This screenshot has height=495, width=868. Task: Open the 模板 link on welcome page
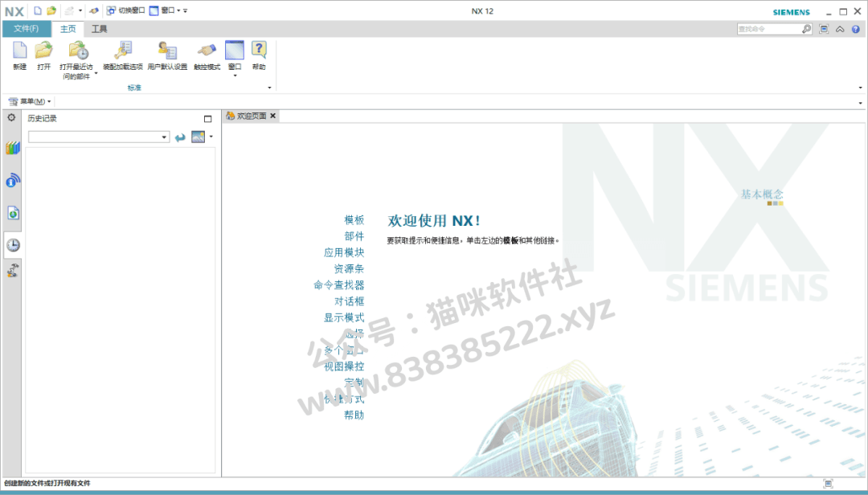354,220
